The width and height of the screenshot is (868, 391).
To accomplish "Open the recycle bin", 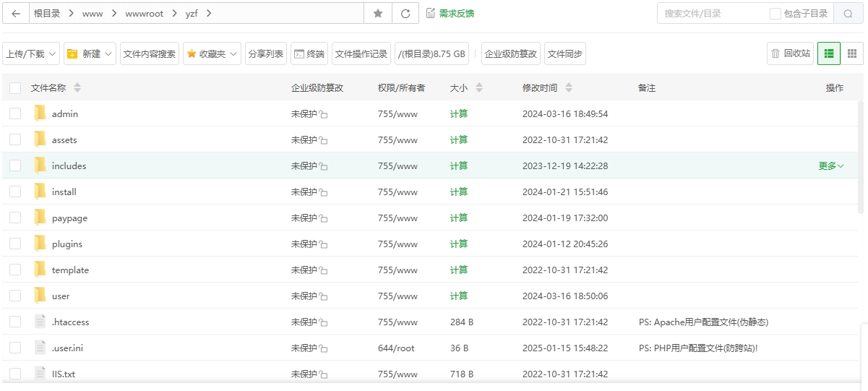I will tap(791, 53).
